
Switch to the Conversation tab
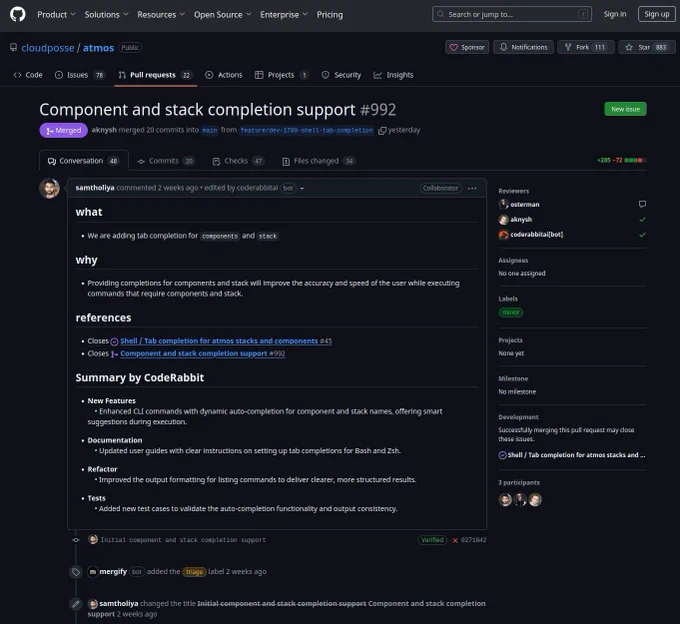click(83, 161)
